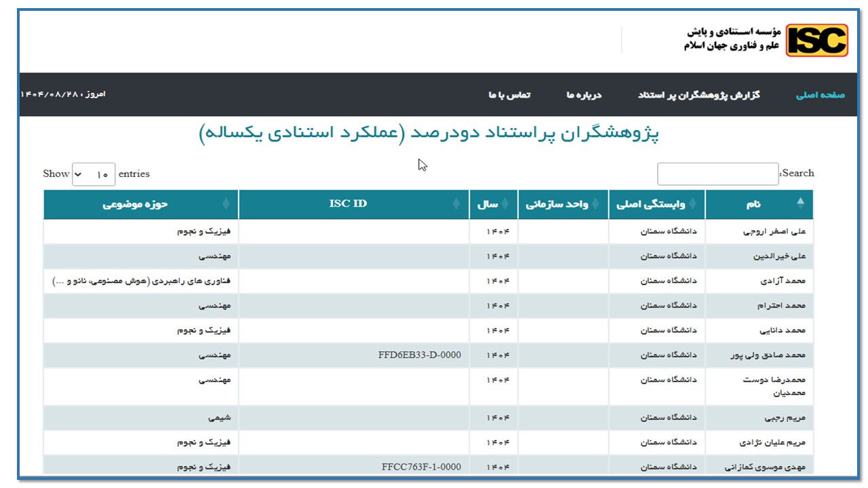Go to صفحه اصلی in navigation bar
The height and width of the screenshot is (488, 868).
point(820,95)
